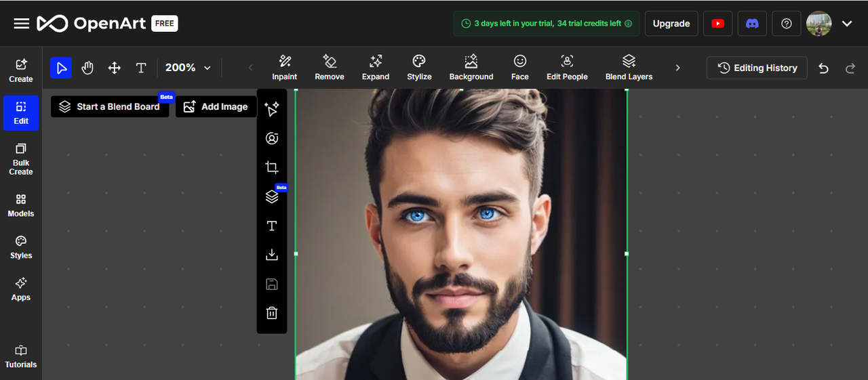Click the trash delete icon in floating toolbar
The width and height of the screenshot is (868, 380).
click(x=272, y=313)
